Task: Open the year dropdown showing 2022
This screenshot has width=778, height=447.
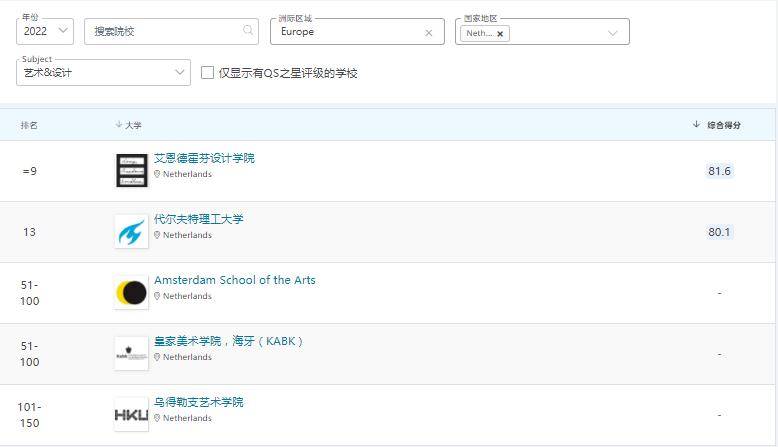Action: [x=45, y=31]
